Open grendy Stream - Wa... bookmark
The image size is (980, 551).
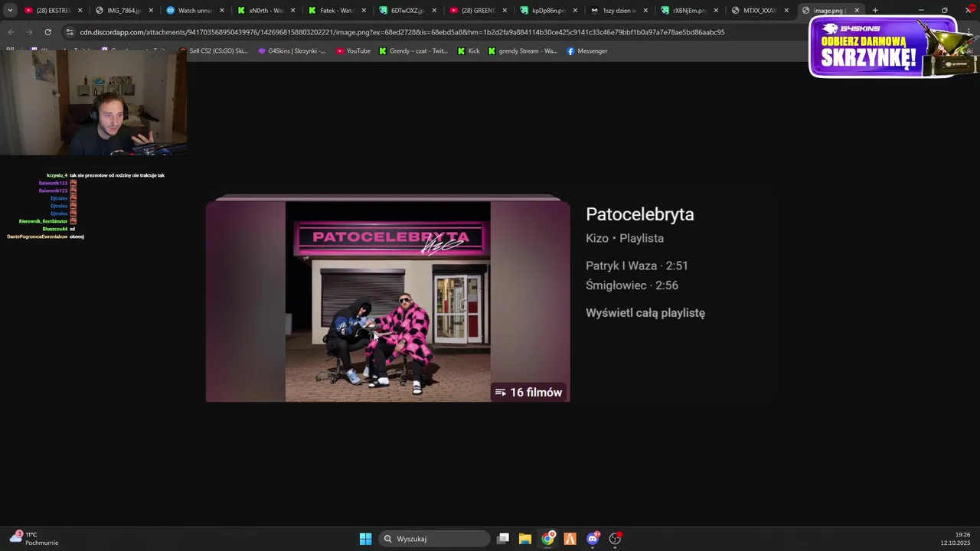523,51
